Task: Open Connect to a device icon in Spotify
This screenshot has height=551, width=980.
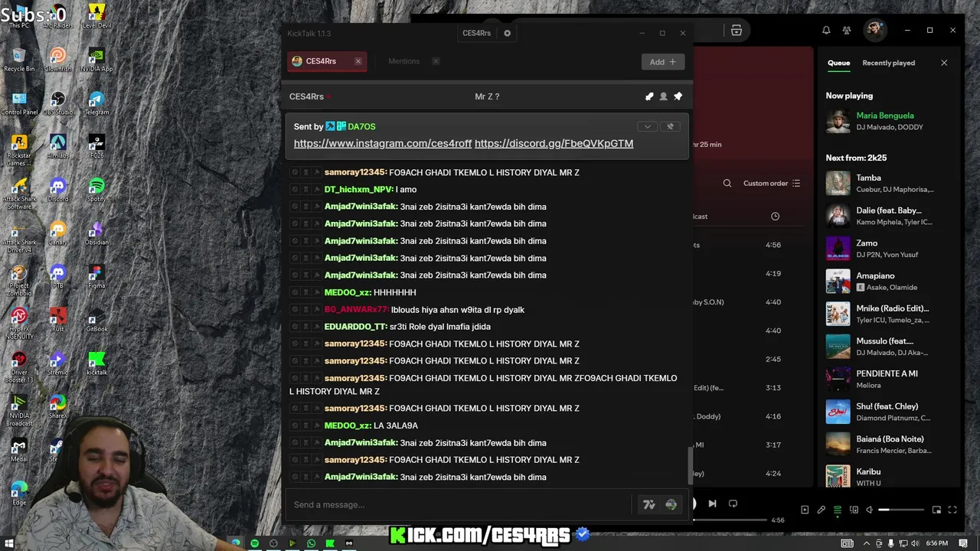Action: [854, 510]
